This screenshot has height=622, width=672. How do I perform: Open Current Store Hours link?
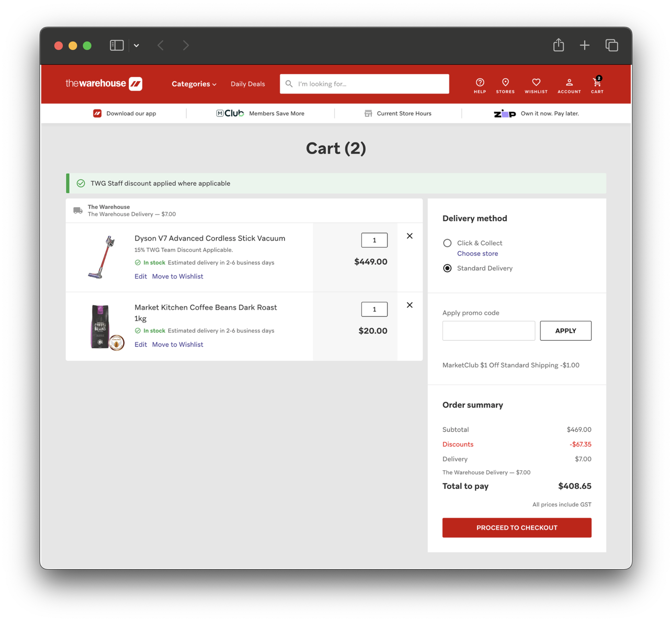403,114
